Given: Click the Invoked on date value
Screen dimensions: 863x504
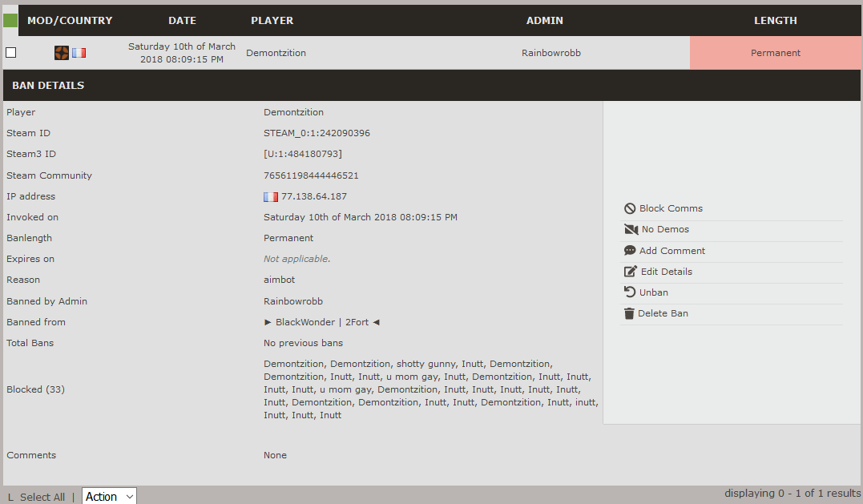Looking at the screenshot, I should point(361,217).
